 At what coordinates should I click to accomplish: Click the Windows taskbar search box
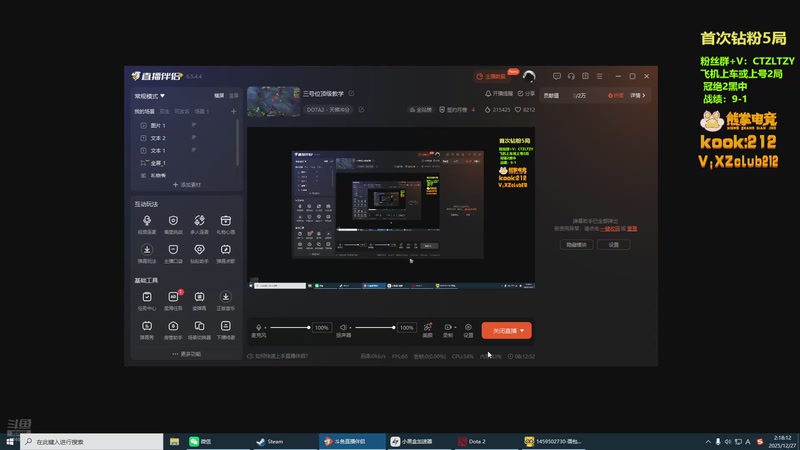coord(92,441)
